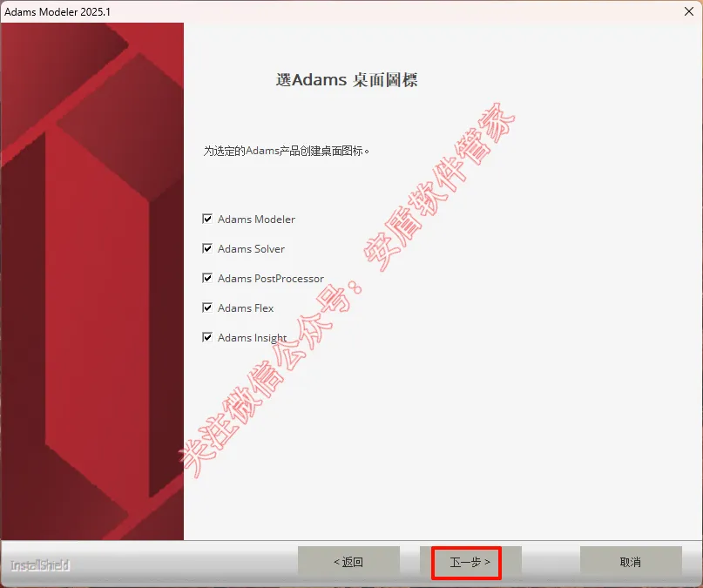
Task: Click the 下一步 (Next) button
Action: coord(470,562)
